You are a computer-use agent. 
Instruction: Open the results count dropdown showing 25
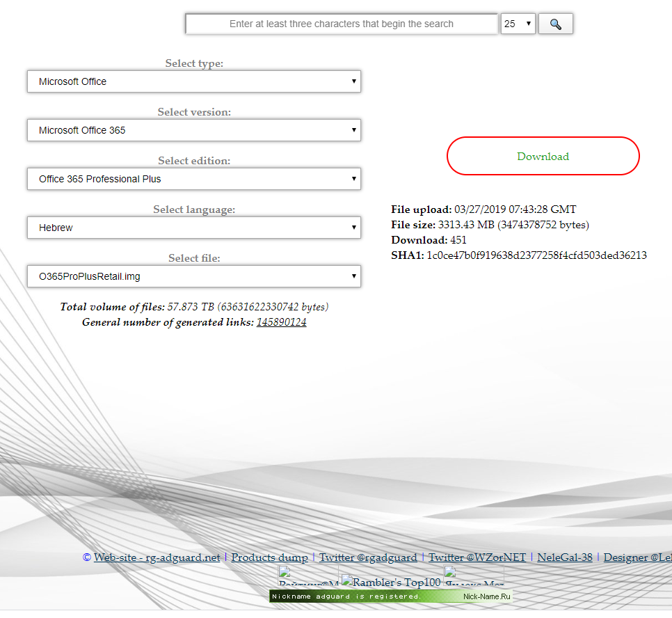pos(518,24)
